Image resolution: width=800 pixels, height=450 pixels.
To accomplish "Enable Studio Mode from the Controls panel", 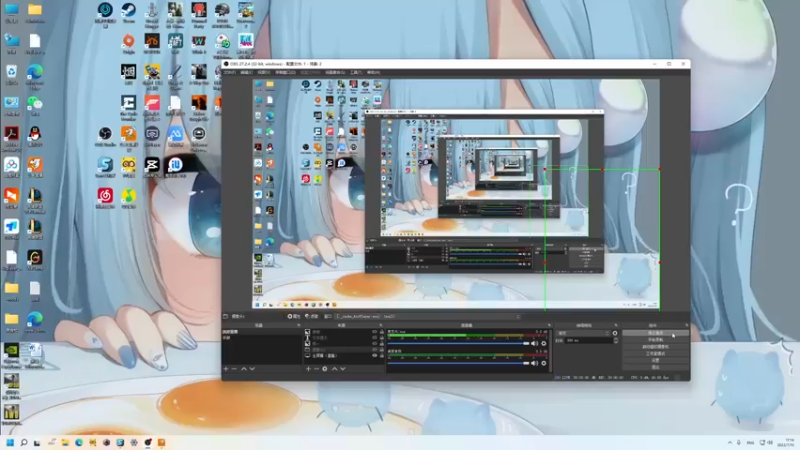I will coord(656,354).
